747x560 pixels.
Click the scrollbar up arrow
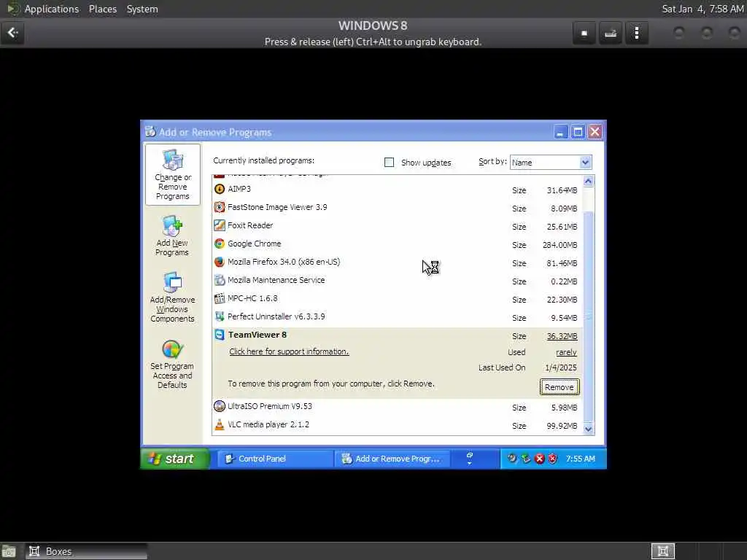[x=589, y=181]
